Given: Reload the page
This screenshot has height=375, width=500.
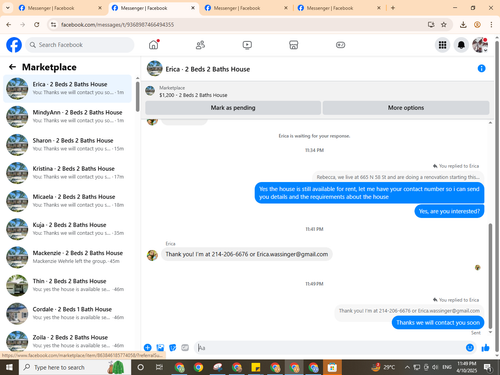Looking at the screenshot, I should point(37,24).
